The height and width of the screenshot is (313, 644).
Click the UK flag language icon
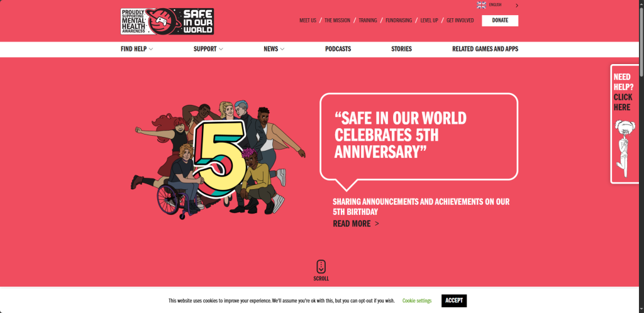coord(481,5)
